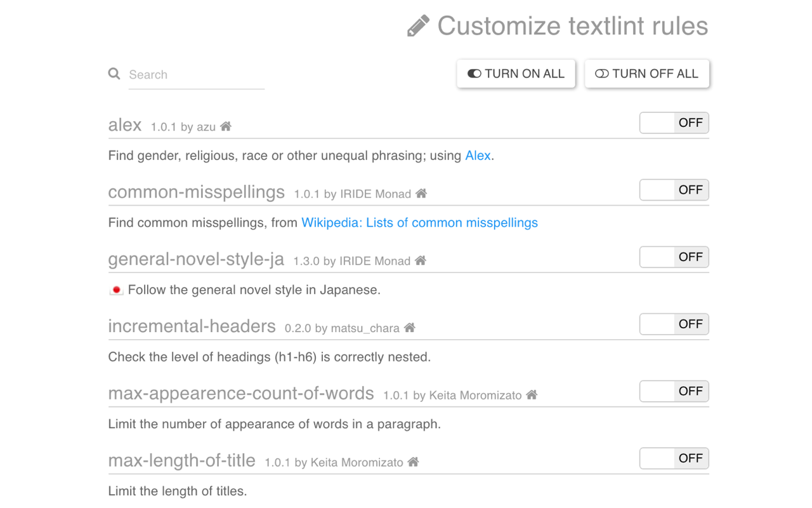Open homepage icon for incremental-headers rule
Viewport: 812px width, 508px height.
click(410, 328)
